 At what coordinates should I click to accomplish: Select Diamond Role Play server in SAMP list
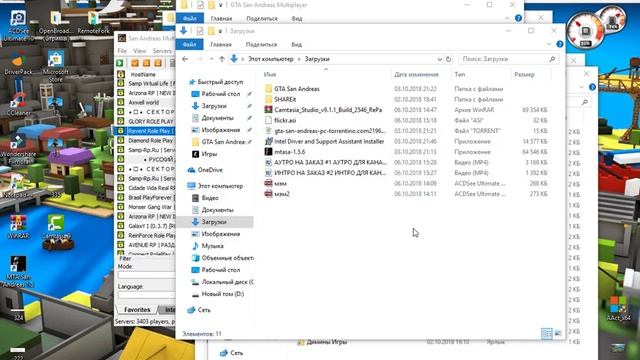pyautogui.click(x=145, y=140)
